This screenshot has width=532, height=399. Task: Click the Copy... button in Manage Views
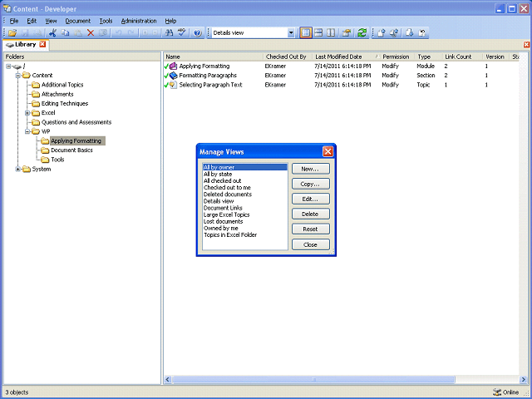[x=310, y=184]
